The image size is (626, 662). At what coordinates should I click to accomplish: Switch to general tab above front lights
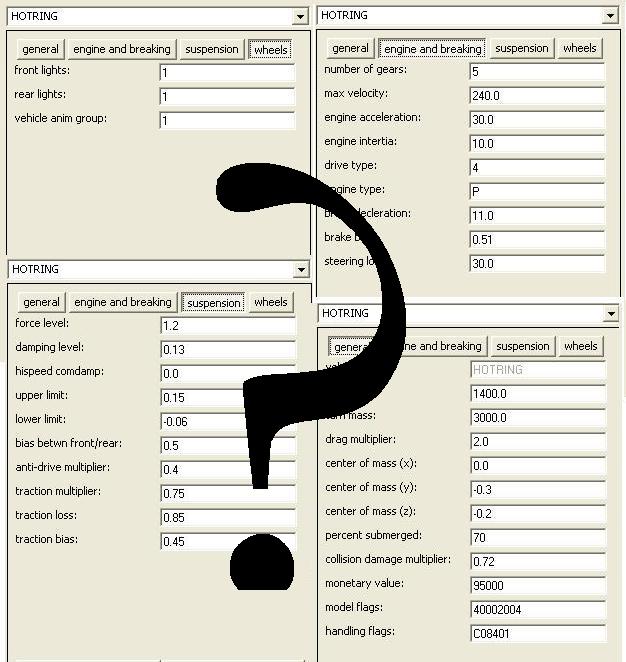coord(40,49)
